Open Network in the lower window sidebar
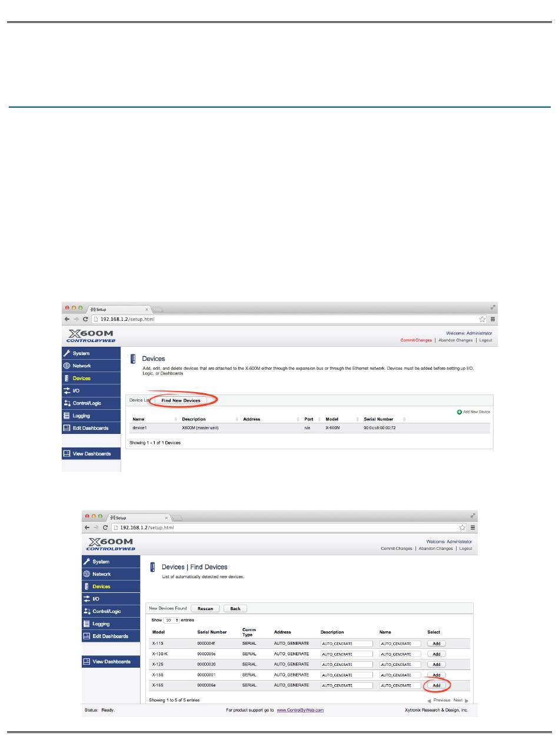 [x=111, y=574]
